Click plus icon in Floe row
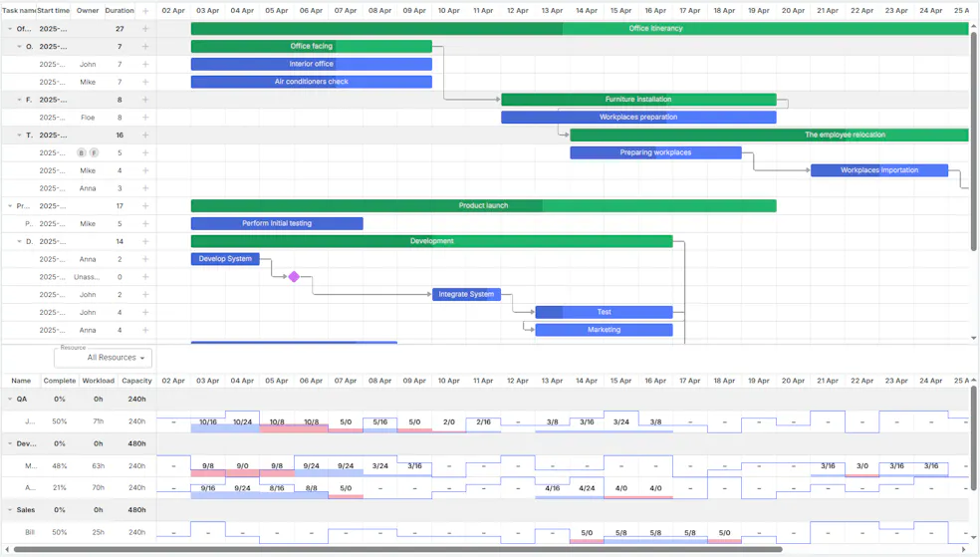The height and width of the screenshot is (557, 980). (145, 118)
